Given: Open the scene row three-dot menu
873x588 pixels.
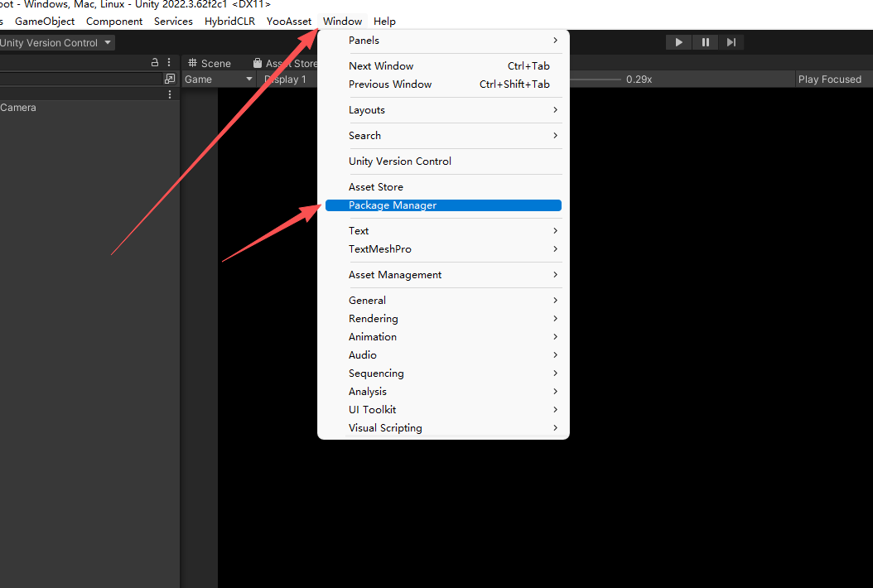Looking at the screenshot, I should (170, 94).
